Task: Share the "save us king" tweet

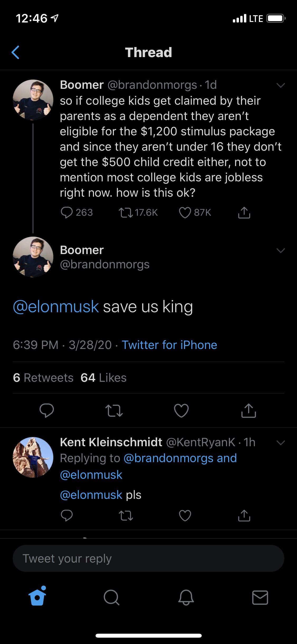Action: click(x=248, y=411)
